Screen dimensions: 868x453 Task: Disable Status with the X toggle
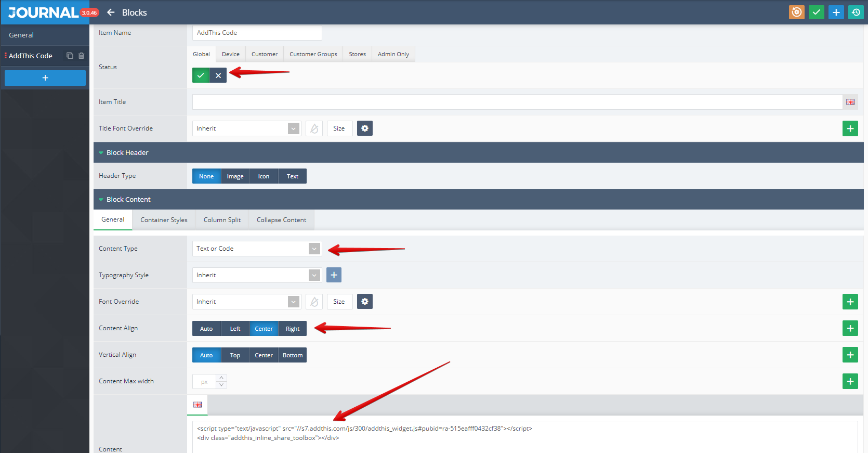tap(218, 75)
